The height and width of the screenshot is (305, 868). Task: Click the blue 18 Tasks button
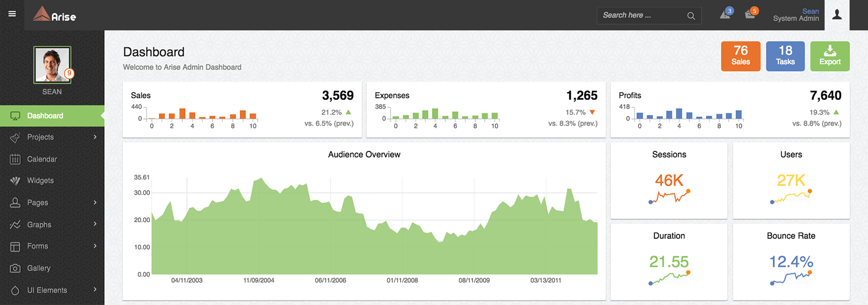pos(785,56)
